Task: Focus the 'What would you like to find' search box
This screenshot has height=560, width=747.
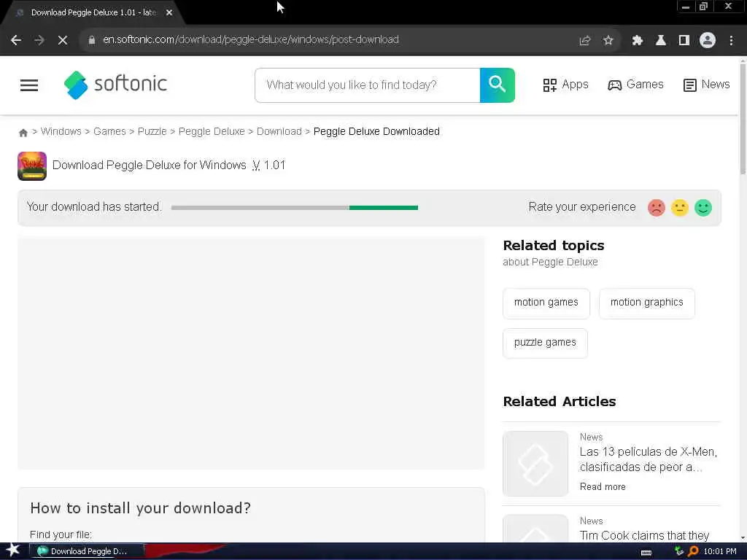Action: (x=368, y=85)
